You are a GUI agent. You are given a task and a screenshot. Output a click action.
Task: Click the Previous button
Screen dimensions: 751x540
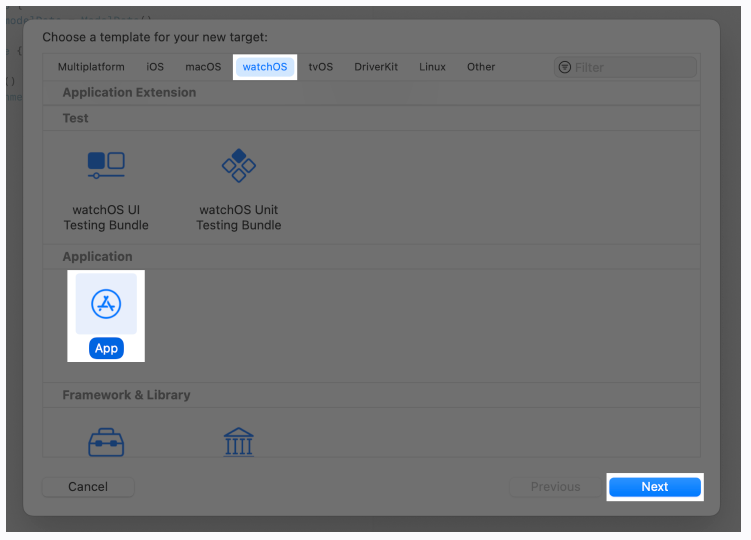(555, 487)
